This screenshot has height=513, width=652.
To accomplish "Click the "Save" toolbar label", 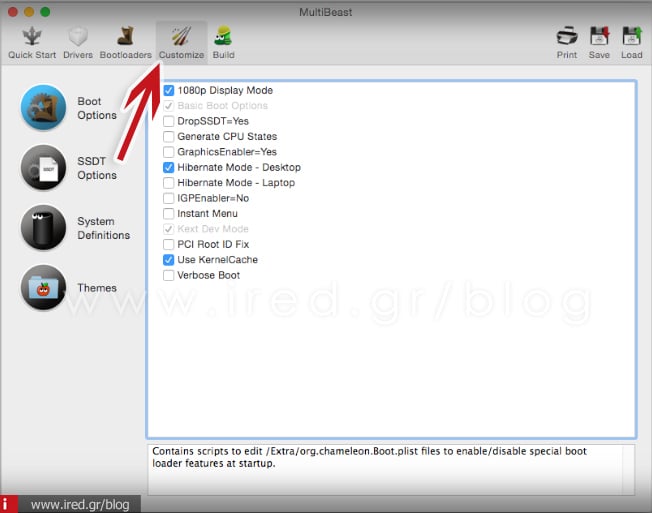I will [599, 55].
